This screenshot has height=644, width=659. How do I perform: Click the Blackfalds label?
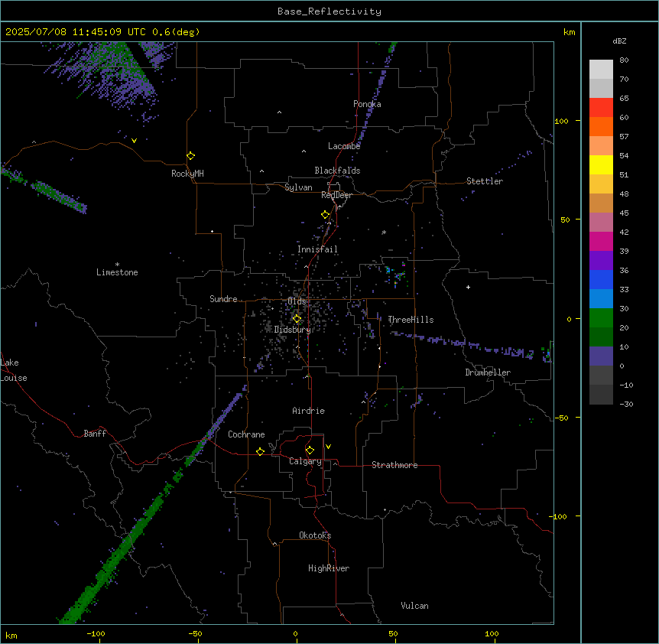(x=337, y=171)
